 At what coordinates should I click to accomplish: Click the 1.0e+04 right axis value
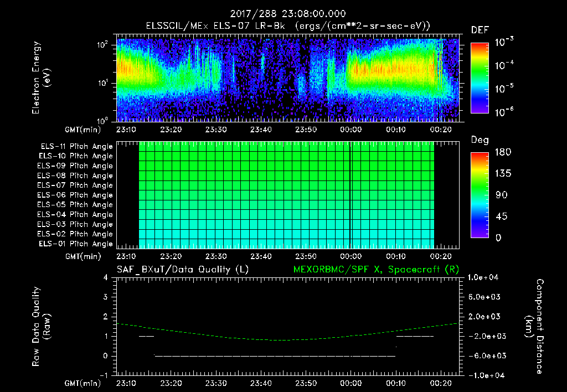(x=483, y=278)
